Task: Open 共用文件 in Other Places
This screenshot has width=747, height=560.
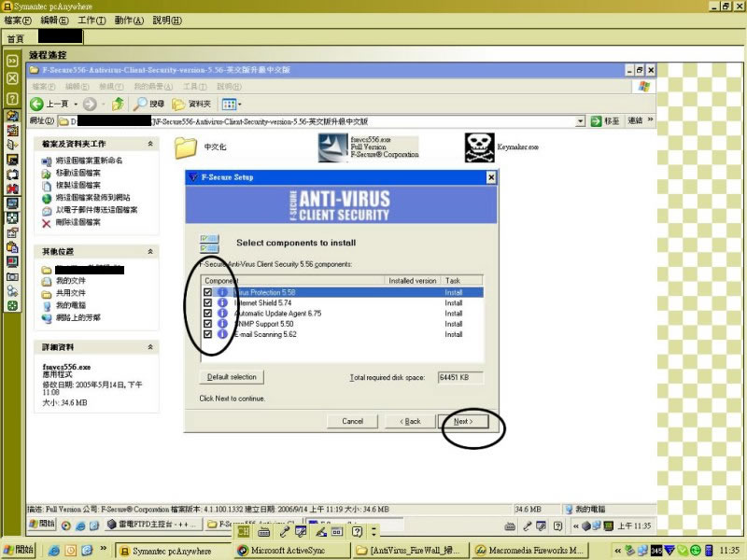Action: pyautogui.click(x=71, y=293)
